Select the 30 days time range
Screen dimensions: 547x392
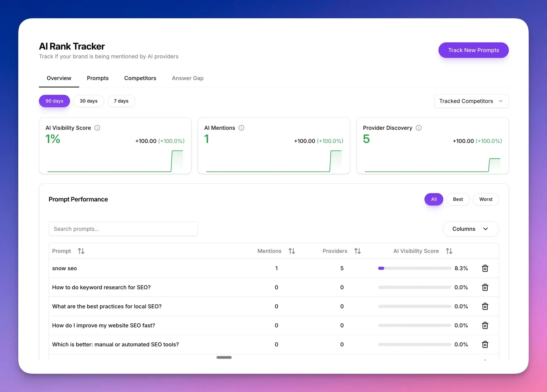click(89, 101)
